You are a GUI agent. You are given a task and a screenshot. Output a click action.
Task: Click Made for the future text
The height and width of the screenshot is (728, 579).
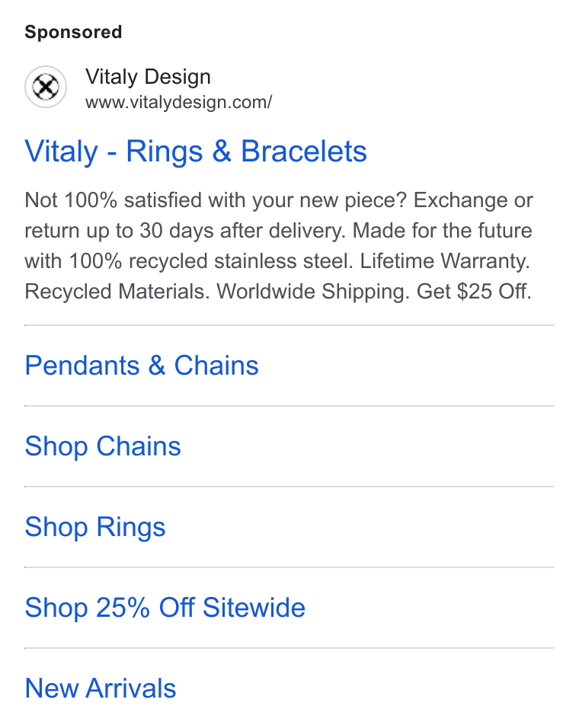443,231
